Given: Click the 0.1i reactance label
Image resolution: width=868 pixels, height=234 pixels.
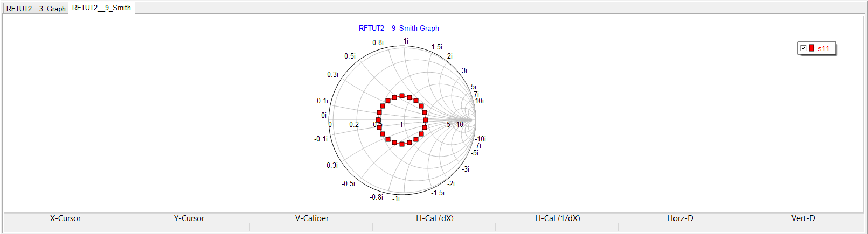Looking at the screenshot, I should 322,101.
